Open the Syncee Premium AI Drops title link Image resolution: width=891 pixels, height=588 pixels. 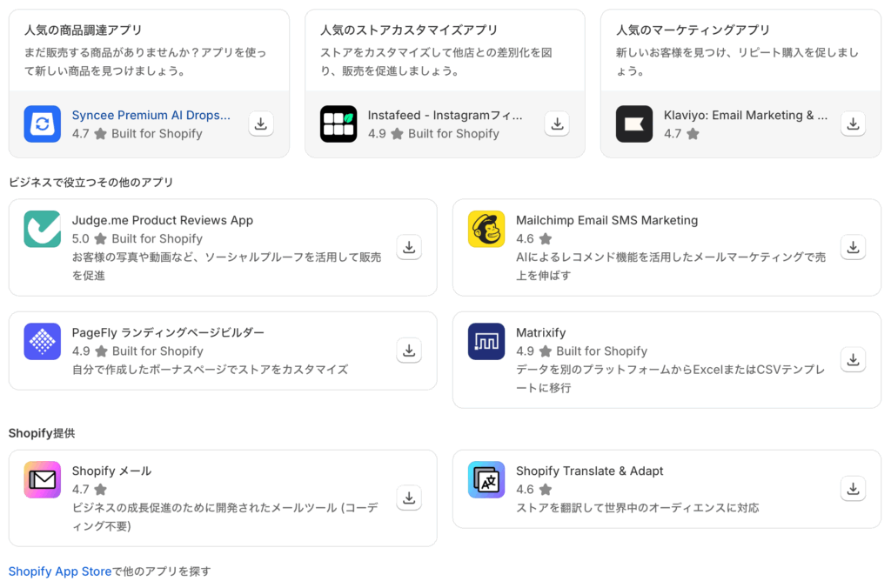pos(151,115)
